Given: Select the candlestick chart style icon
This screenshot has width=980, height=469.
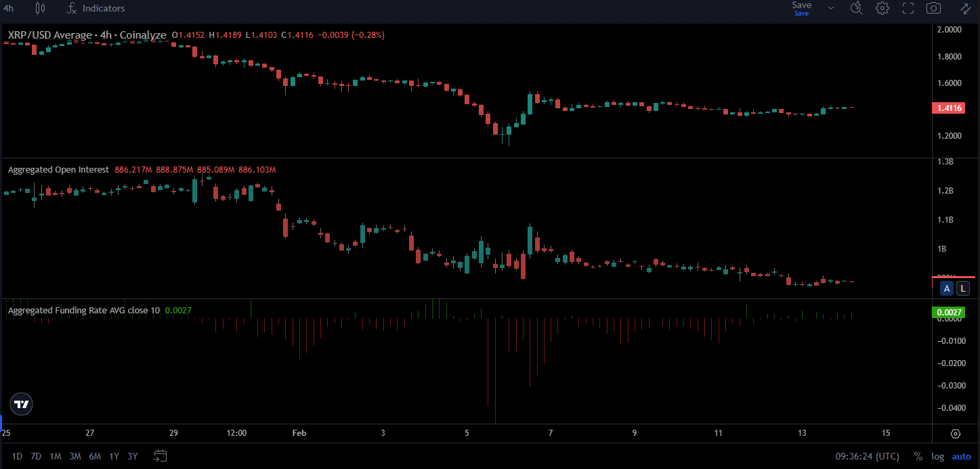Looking at the screenshot, I should point(39,8).
